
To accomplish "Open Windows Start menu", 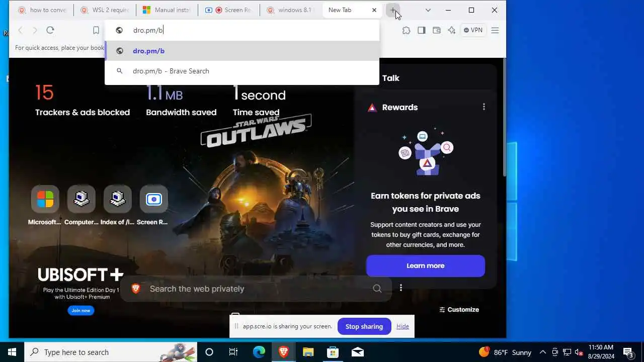I will tap(12, 352).
